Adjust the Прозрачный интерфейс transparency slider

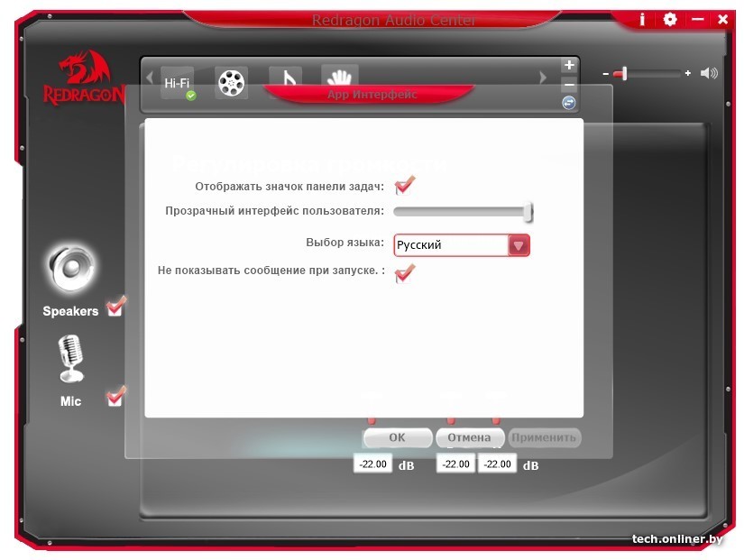(x=464, y=212)
